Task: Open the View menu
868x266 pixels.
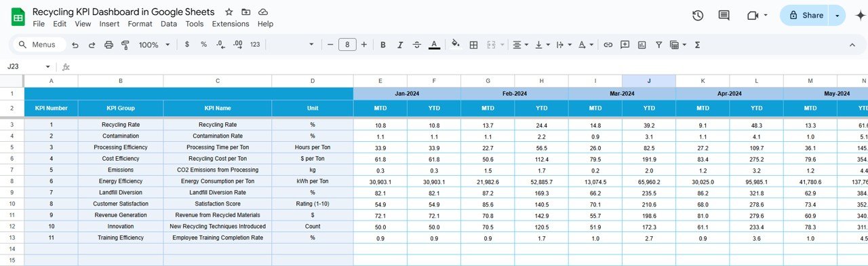Action: (x=83, y=24)
